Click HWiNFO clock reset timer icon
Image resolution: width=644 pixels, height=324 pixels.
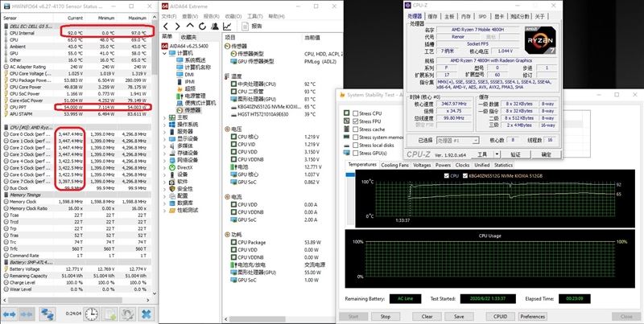point(91,314)
